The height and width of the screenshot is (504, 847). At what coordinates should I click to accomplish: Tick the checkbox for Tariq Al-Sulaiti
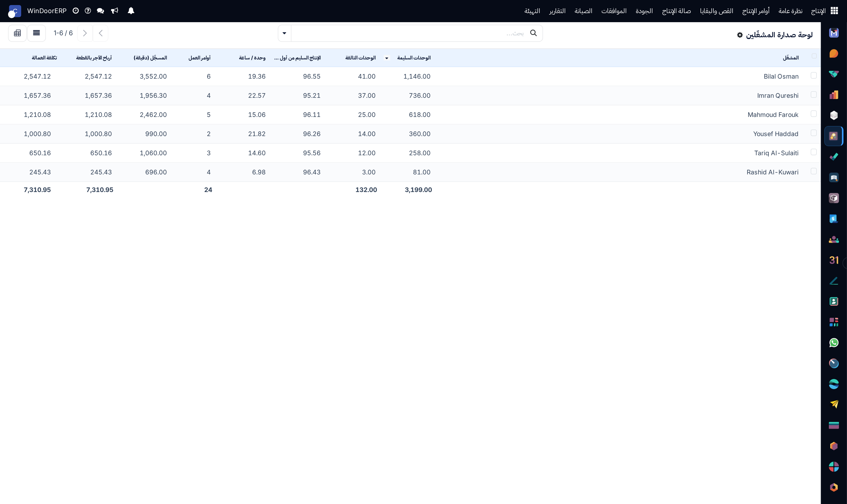(813, 152)
